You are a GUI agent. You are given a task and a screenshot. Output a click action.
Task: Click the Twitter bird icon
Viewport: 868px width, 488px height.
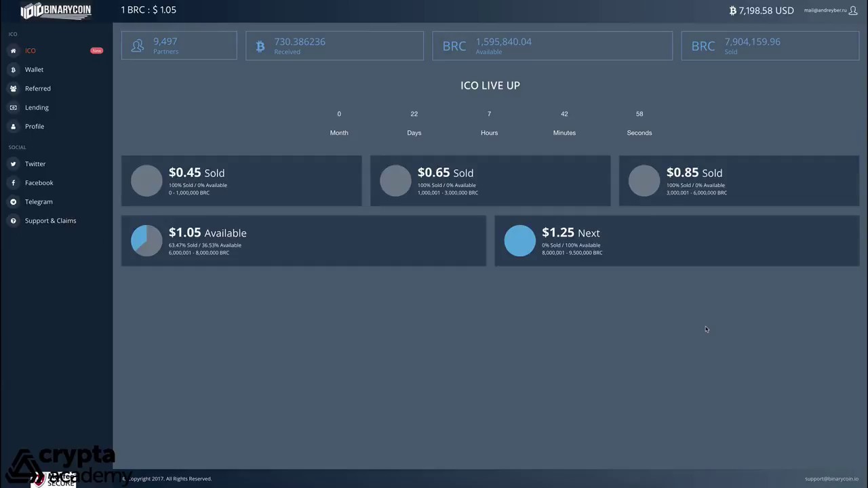[13, 164]
